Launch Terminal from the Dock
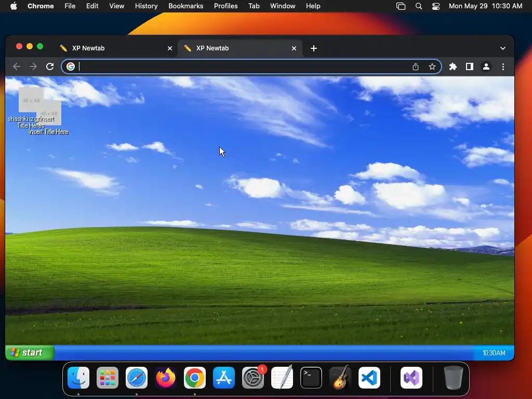The width and height of the screenshot is (532, 399). (311, 378)
